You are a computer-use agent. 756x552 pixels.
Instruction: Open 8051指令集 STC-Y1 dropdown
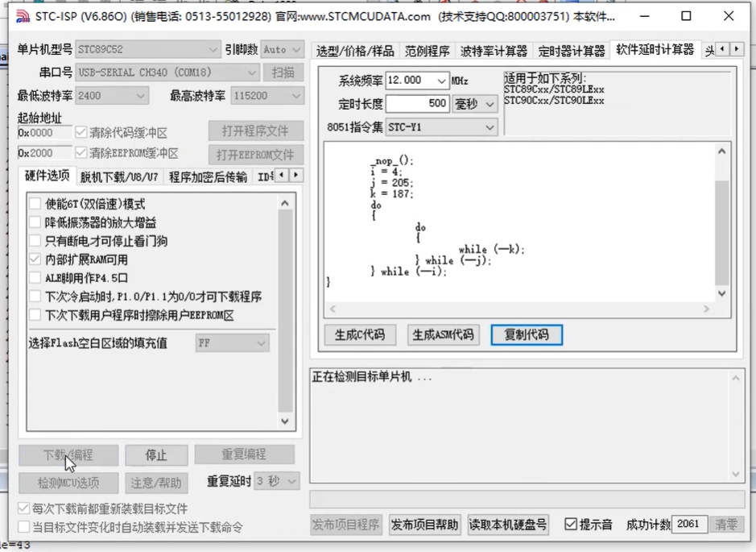(442, 127)
